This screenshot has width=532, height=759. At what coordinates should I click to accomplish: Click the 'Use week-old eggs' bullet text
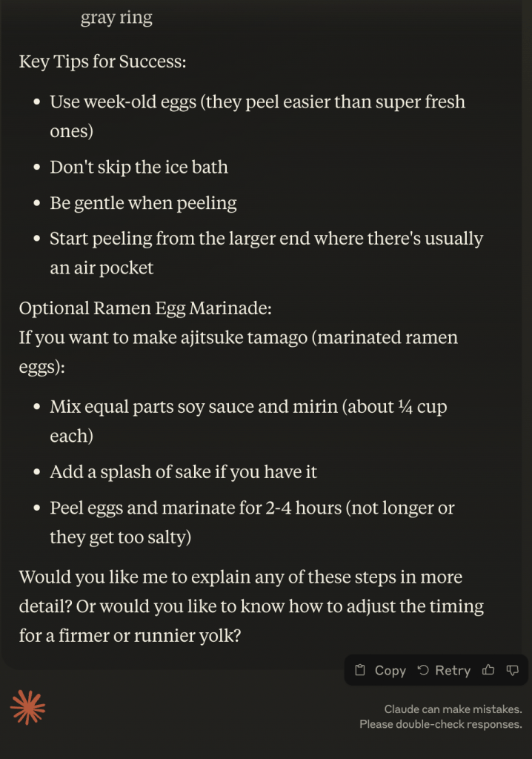[257, 102]
